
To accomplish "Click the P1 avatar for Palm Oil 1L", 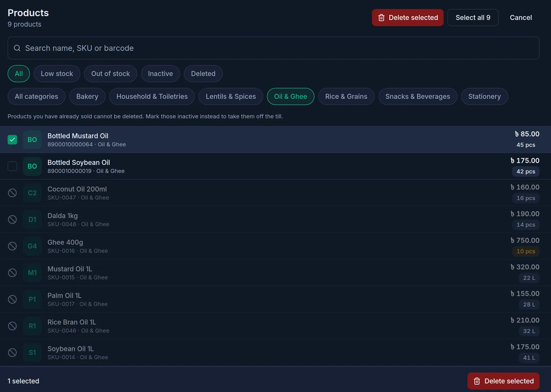I will click(x=32, y=299).
